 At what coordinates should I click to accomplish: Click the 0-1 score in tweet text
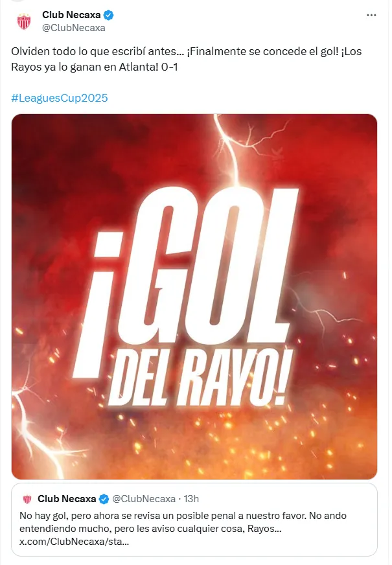(170, 67)
